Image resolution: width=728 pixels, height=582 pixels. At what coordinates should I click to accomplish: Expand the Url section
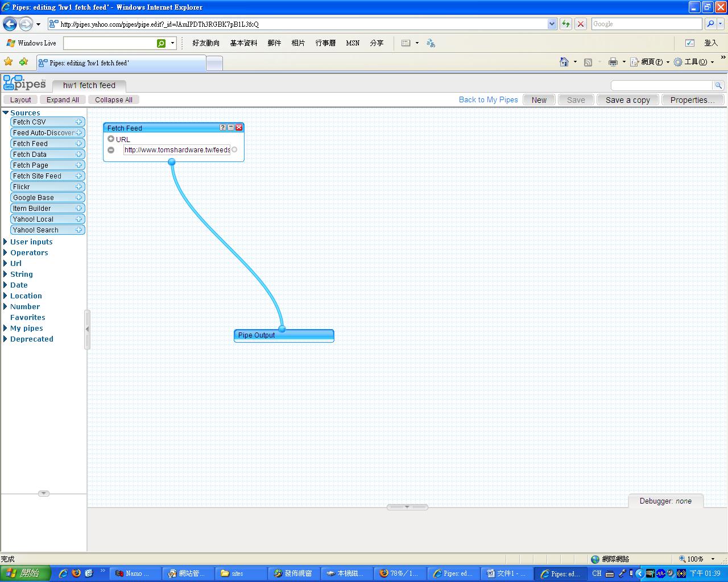6,263
